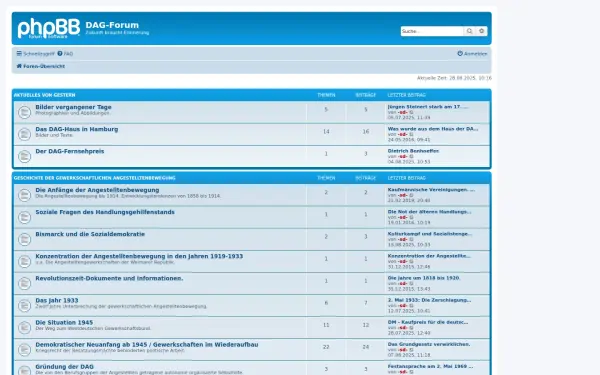600x375 pixels.
Task: Open forum Revolutionszeit-Dokumente und Informationen
Action: pyautogui.click(x=109, y=279)
